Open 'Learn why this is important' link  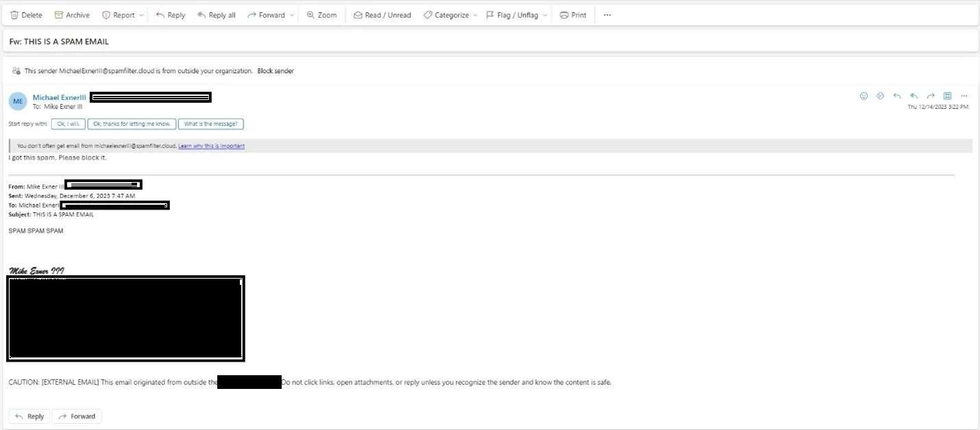click(x=211, y=146)
